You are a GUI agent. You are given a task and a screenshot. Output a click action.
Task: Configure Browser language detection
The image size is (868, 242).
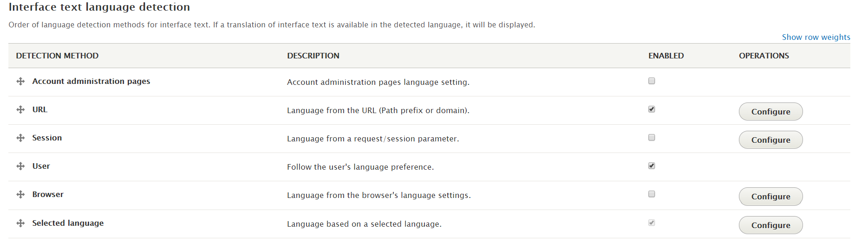[x=770, y=197]
